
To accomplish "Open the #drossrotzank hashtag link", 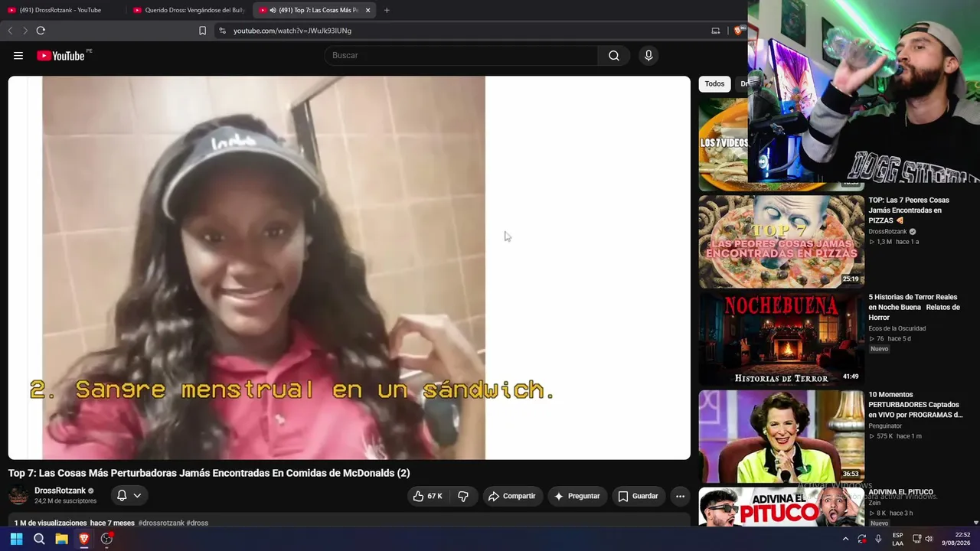I will click(x=162, y=523).
